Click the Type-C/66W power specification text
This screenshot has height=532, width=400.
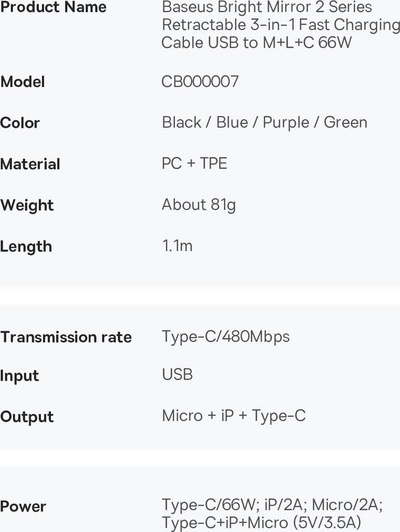click(x=272, y=514)
